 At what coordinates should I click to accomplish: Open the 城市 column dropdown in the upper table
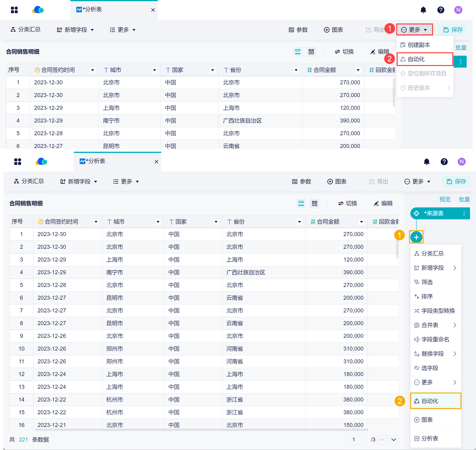(x=155, y=70)
